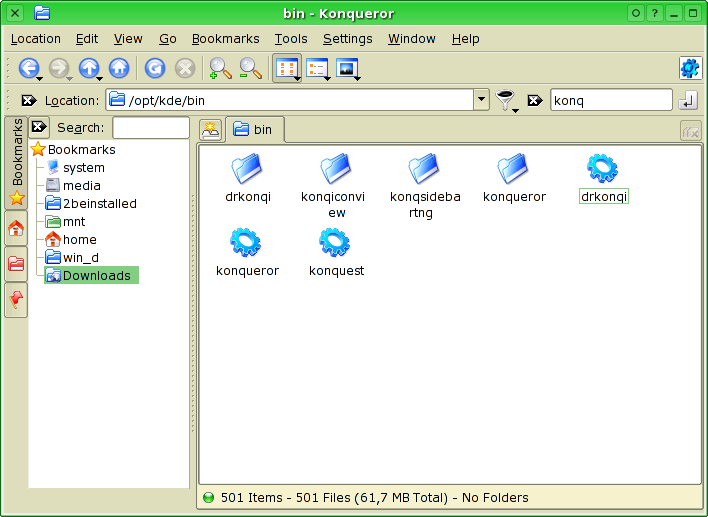
Task: Click the filter field containing konq
Action: click(x=611, y=100)
